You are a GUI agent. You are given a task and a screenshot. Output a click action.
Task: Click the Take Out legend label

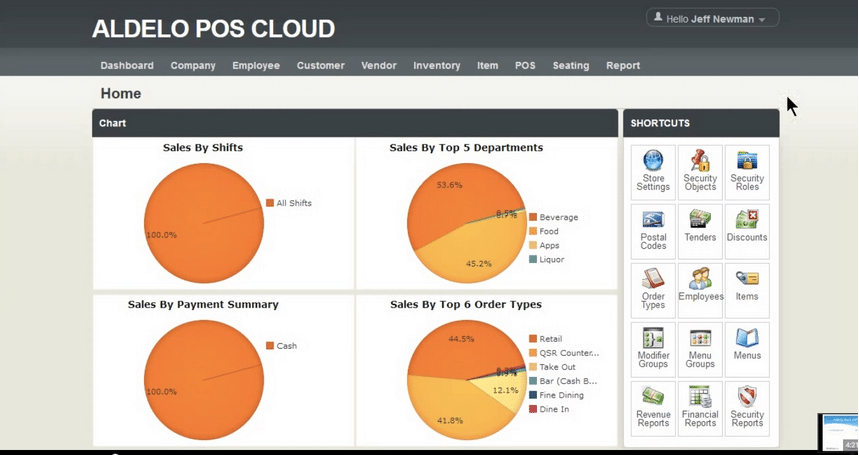pyautogui.click(x=558, y=367)
